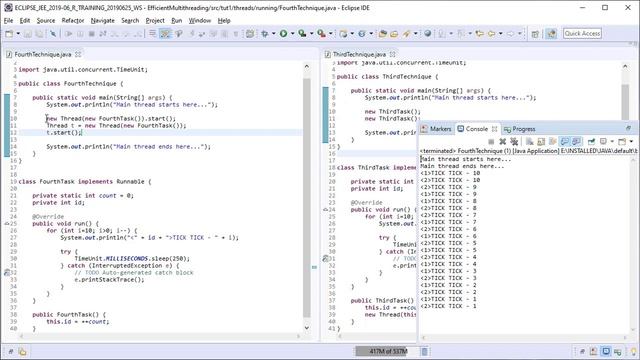Open the External Tools dropdown arrow
The image size is (640, 360).
coord(331,33)
